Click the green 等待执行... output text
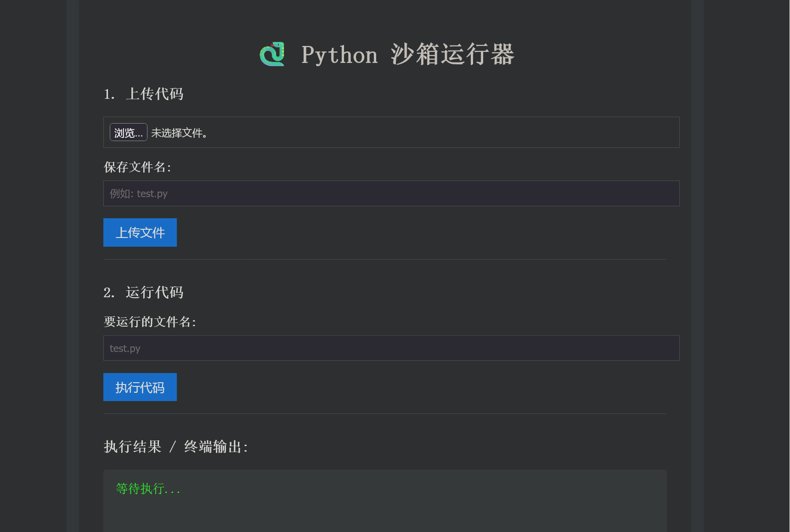The image size is (790, 532). (x=148, y=489)
